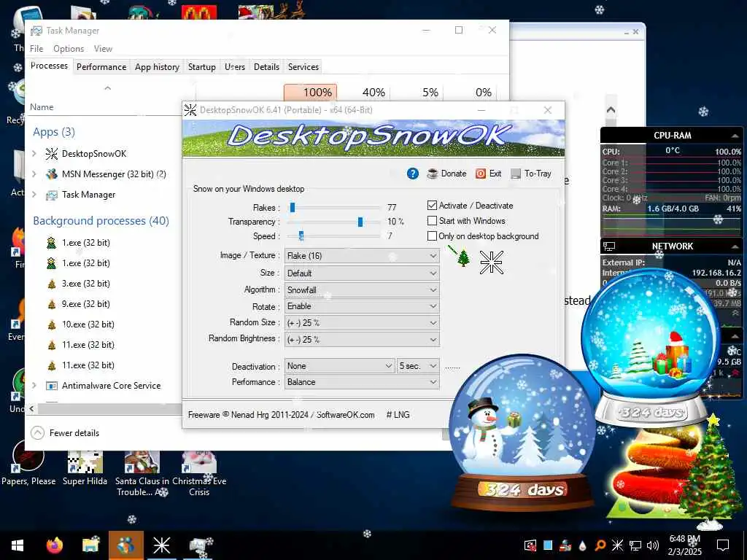Click the DesktopSnowOK title bar snowflake icon
The width and height of the screenshot is (747, 560).
click(x=190, y=110)
